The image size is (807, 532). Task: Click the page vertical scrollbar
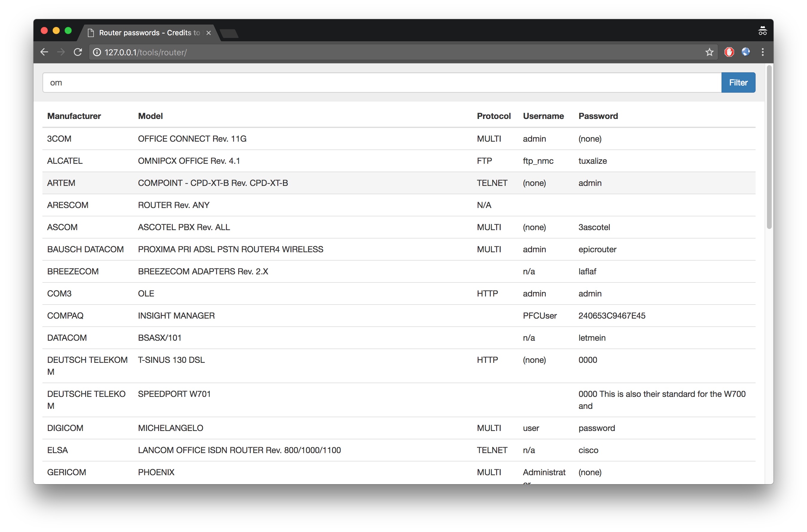click(x=769, y=147)
